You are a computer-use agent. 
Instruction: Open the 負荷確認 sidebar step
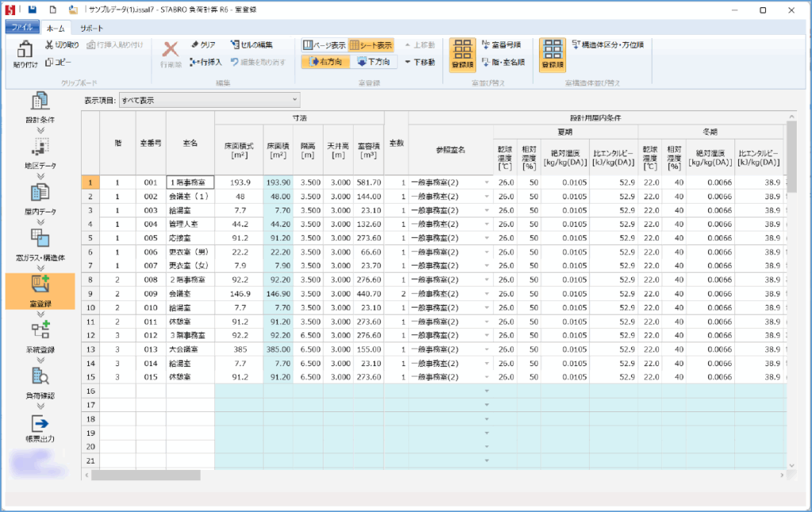coord(40,376)
